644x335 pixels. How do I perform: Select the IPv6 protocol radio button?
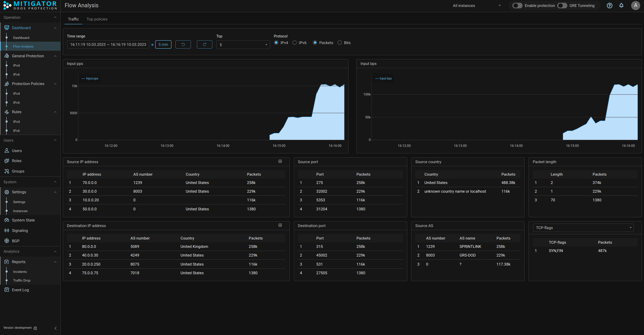coord(295,43)
